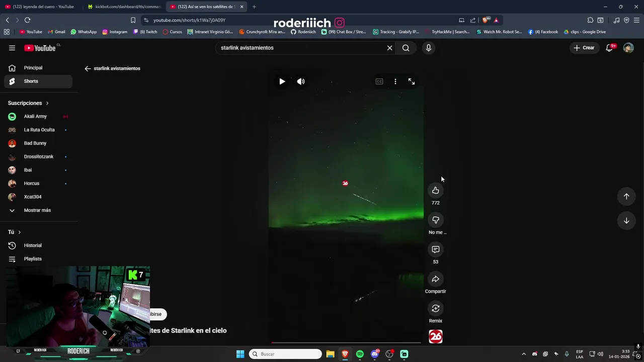The image size is (644, 362).
Task: Open DrossRotzank subscription
Action: (x=38, y=157)
